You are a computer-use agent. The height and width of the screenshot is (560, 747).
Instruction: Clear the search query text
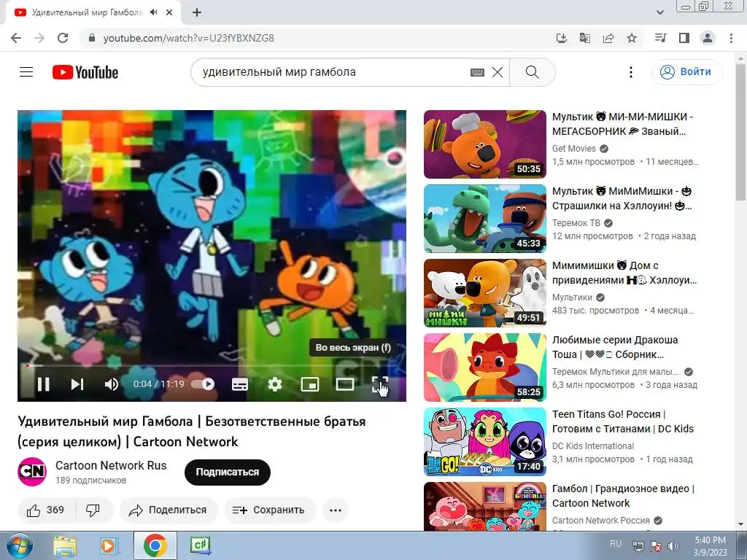click(498, 72)
